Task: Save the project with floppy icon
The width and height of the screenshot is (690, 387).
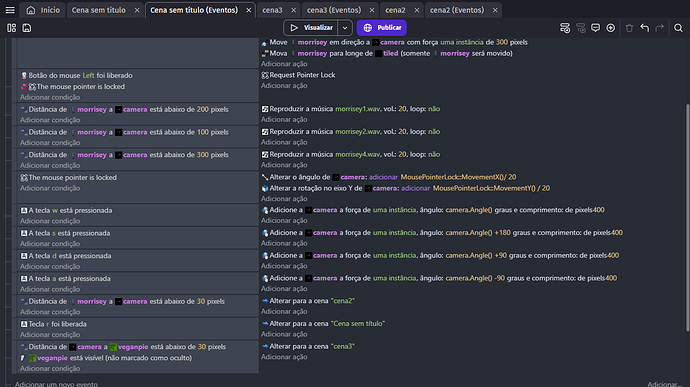Action: coord(27,28)
